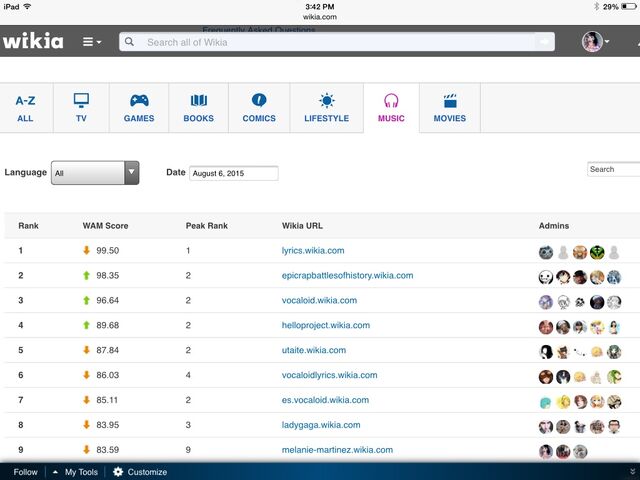Open the Date field August 6, 2015
The height and width of the screenshot is (480, 640).
(234, 173)
